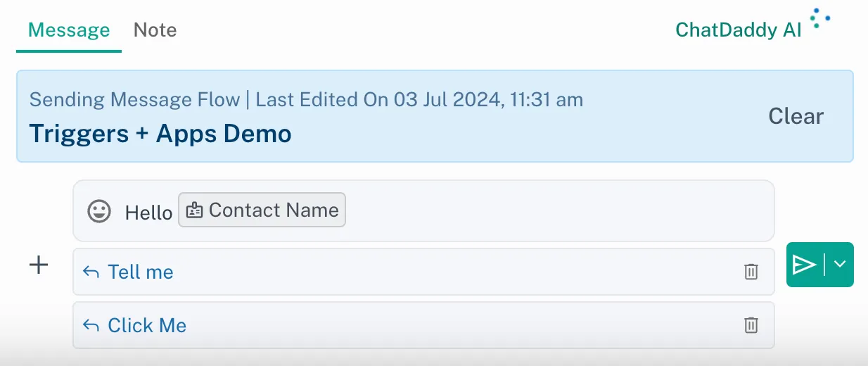Send the message with the paper plane button

(x=804, y=265)
